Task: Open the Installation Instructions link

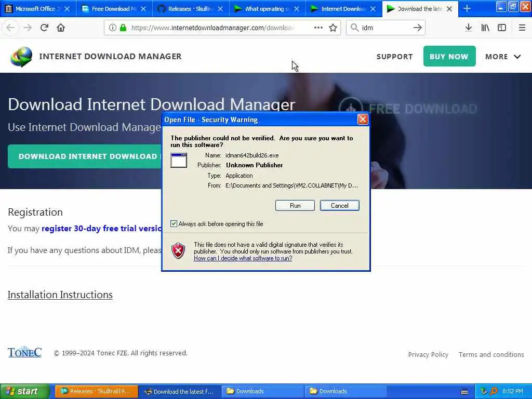Action: (x=60, y=295)
